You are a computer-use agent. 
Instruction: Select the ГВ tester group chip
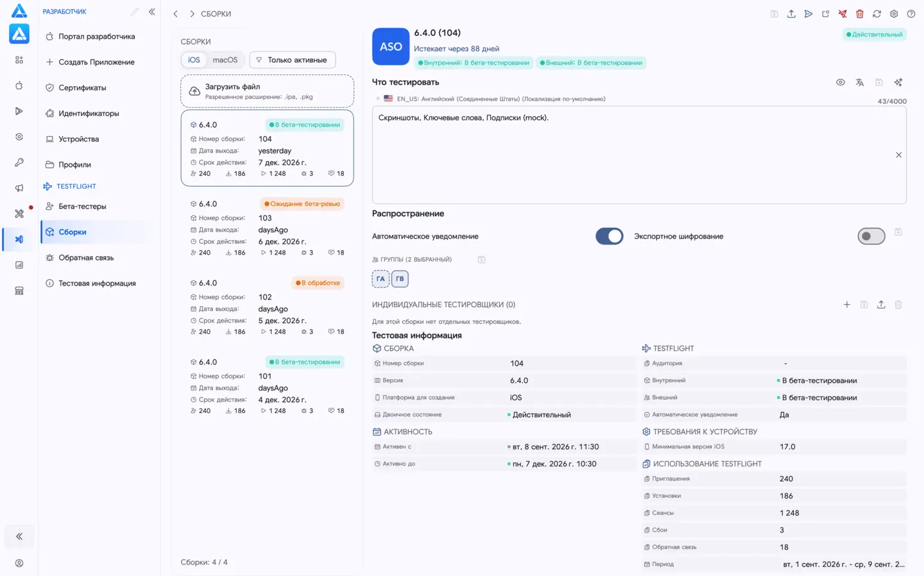point(400,279)
